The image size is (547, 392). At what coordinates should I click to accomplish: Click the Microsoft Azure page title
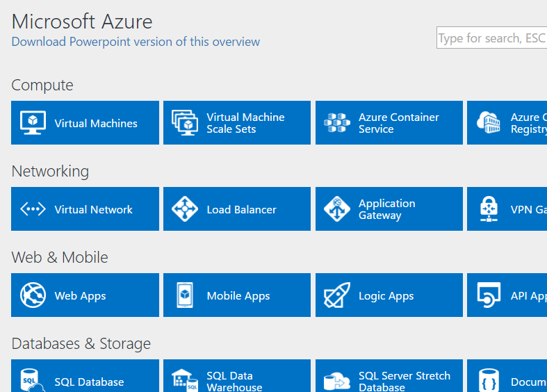[82, 22]
